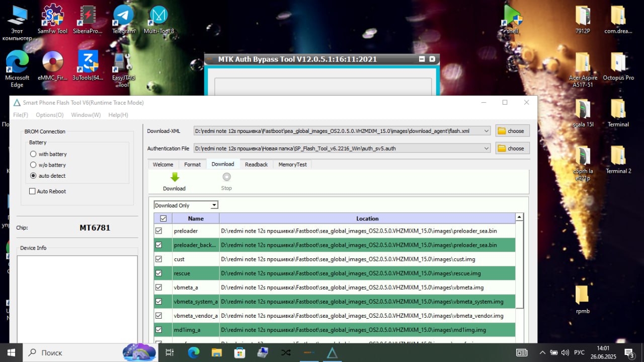
Task: Open the Octopus Pro desktop folder
Action: 618,66
